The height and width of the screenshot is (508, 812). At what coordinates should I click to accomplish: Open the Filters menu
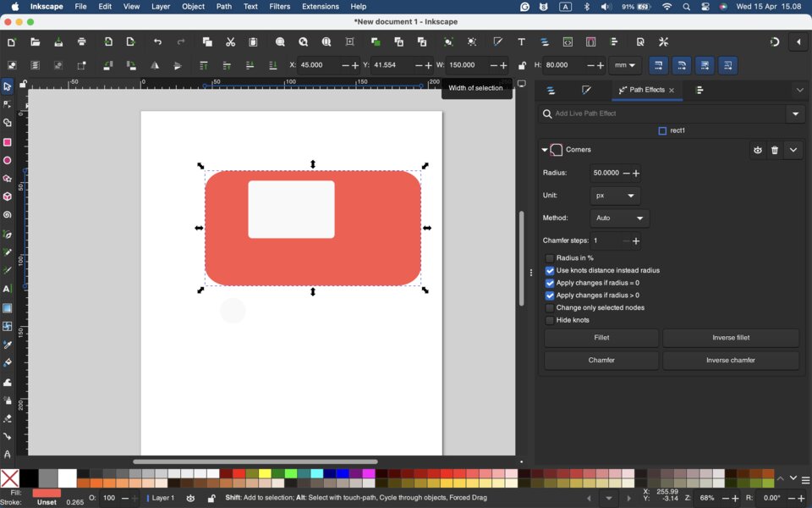(x=280, y=7)
